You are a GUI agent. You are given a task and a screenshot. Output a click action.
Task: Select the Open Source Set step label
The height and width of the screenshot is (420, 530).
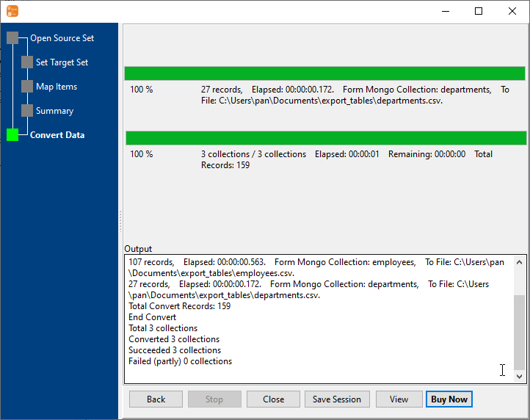tap(62, 38)
